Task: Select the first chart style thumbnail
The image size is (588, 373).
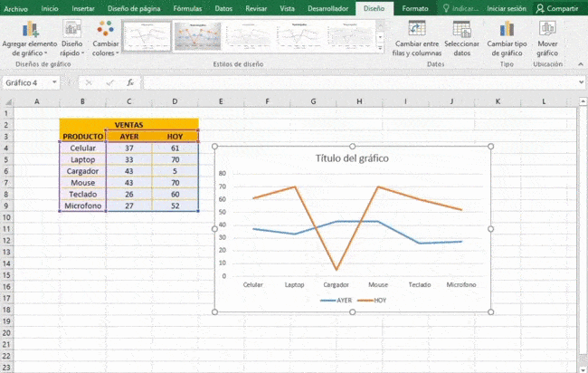Action: point(147,36)
